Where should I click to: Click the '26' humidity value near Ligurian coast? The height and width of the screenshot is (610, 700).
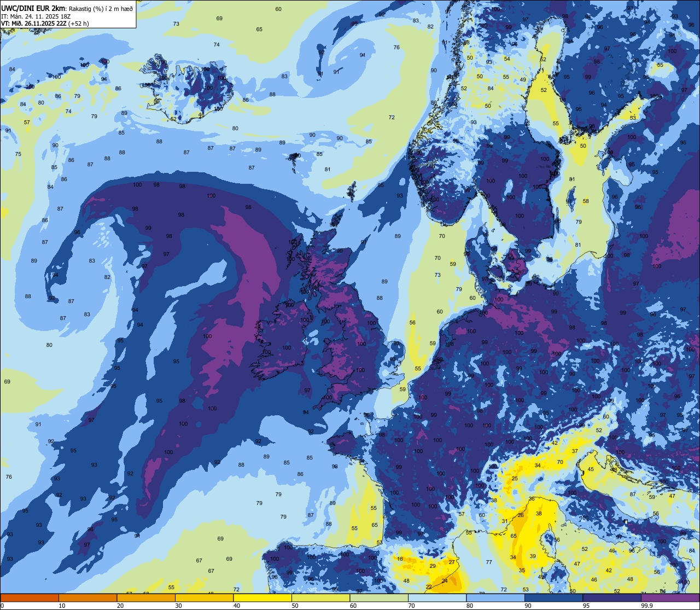click(521, 515)
